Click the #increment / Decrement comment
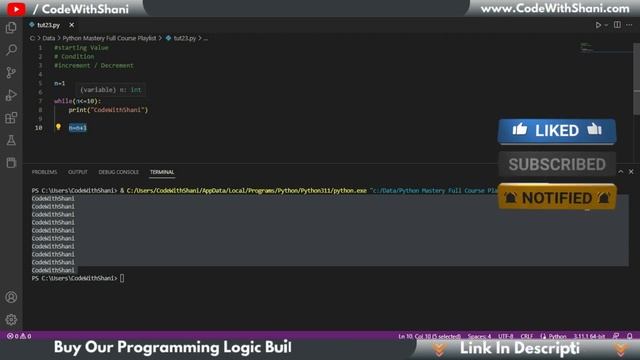 click(x=93, y=65)
